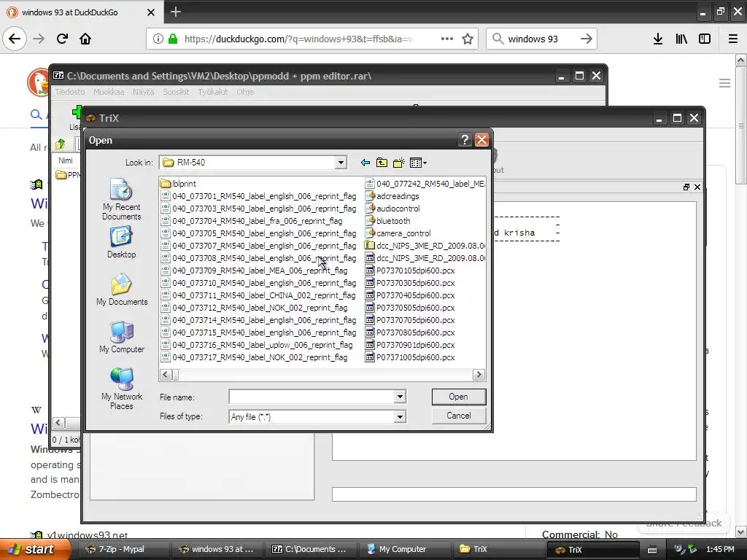
Task: Go to browser home page
Action: point(85,39)
